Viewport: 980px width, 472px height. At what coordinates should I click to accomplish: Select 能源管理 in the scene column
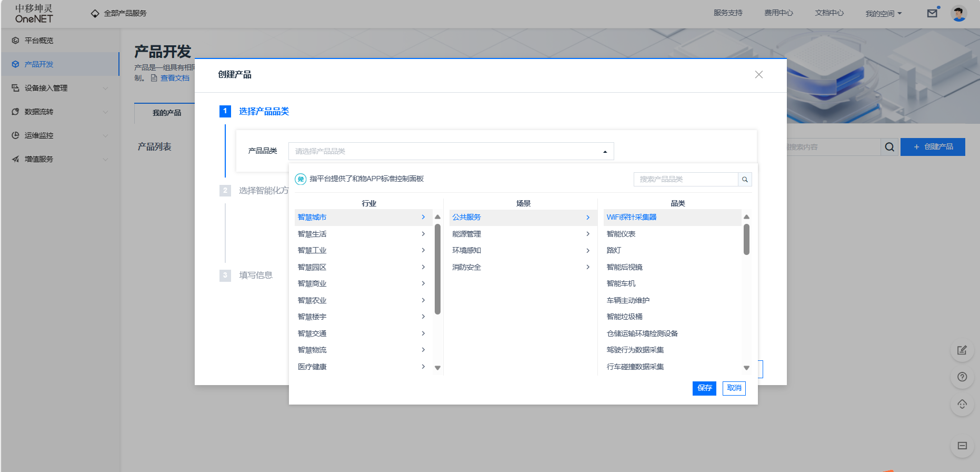click(466, 234)
